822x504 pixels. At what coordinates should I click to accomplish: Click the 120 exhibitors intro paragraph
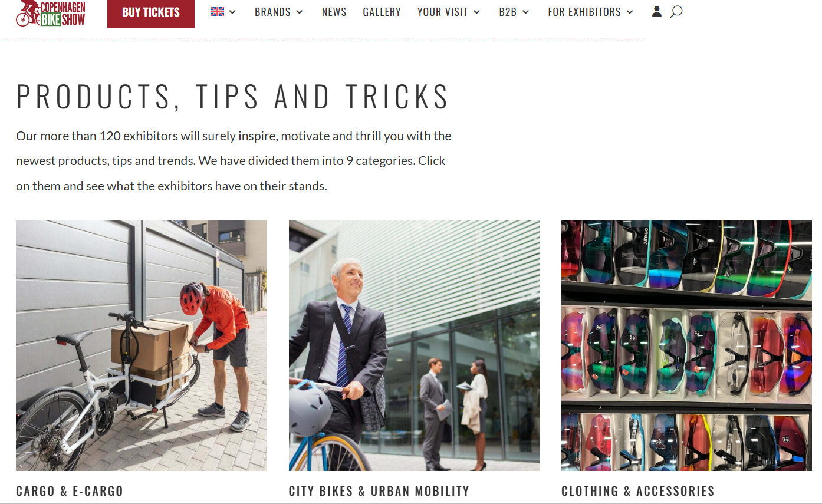(234, 161)
